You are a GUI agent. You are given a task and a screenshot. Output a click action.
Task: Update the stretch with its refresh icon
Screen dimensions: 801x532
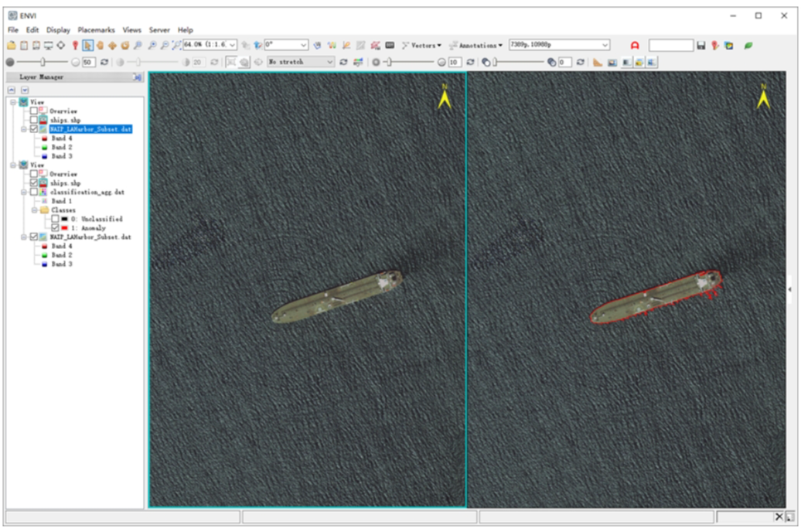[343, 63]
